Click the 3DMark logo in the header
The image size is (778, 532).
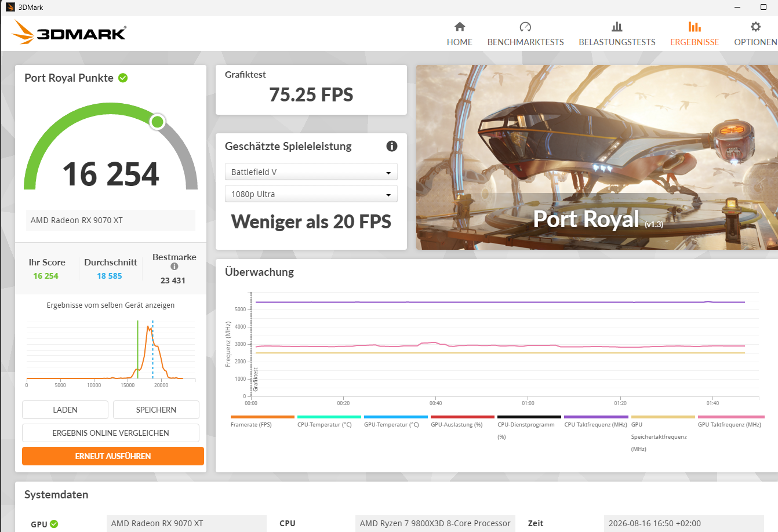coord(69,32)
